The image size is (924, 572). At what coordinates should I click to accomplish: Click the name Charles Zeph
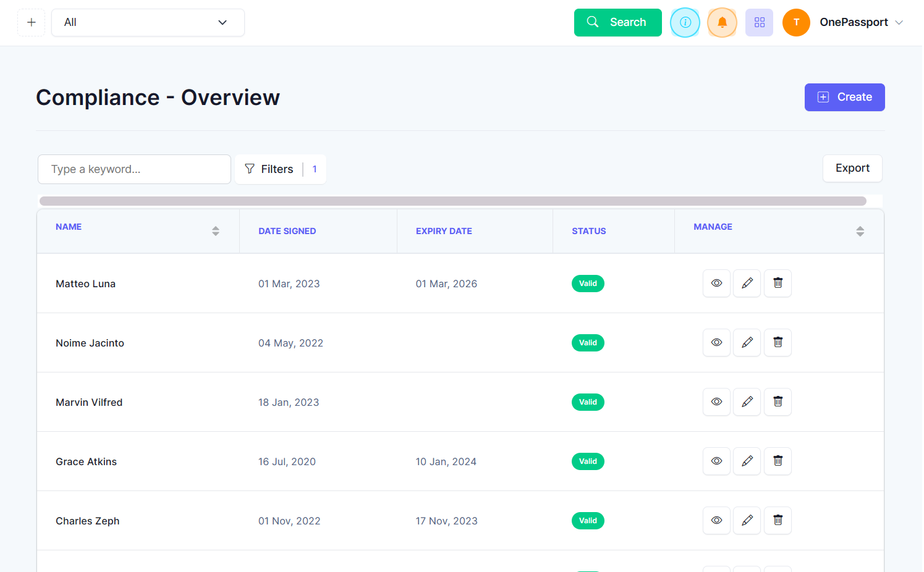click(x=87, y=521)
